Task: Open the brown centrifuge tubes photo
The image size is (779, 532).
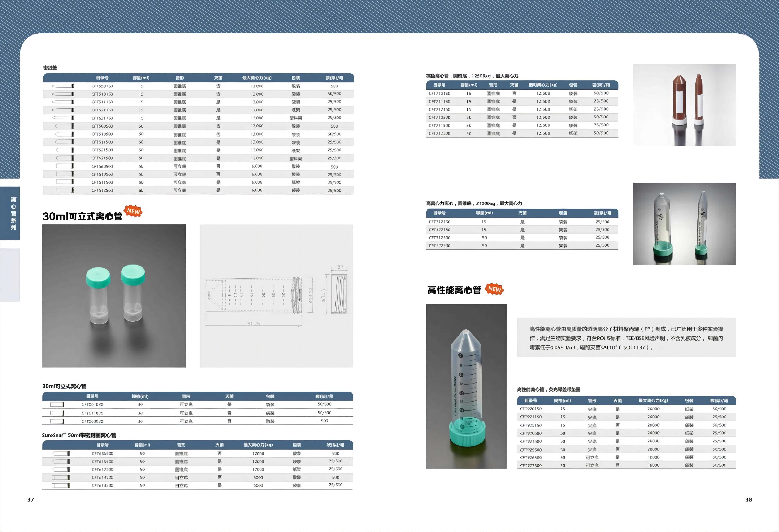Action: click(684, 105)
